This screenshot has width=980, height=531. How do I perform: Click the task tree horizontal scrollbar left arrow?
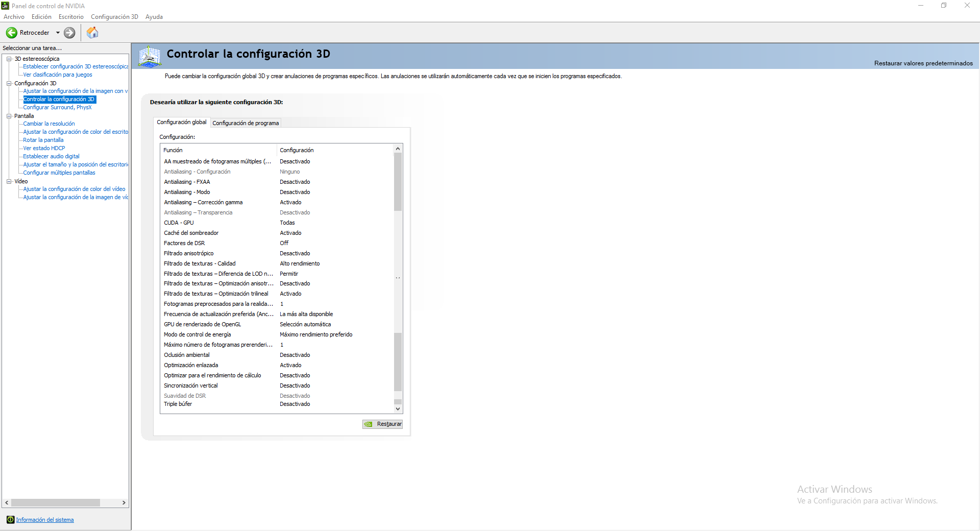coord(7,503)
